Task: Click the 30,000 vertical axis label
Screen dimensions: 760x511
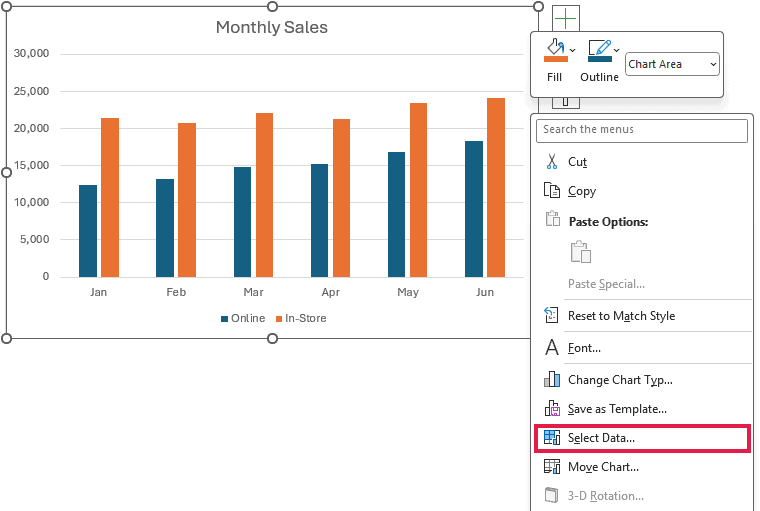Action: click(32, 53)
